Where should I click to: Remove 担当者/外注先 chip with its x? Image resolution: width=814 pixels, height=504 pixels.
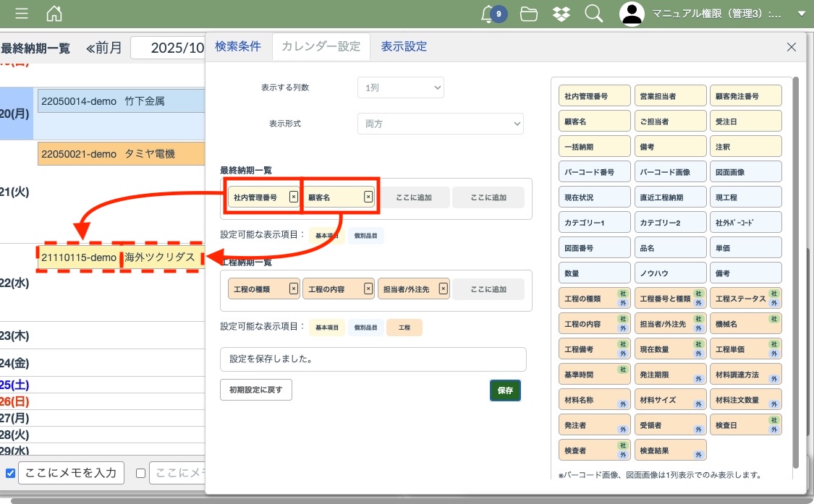(444, 289)
